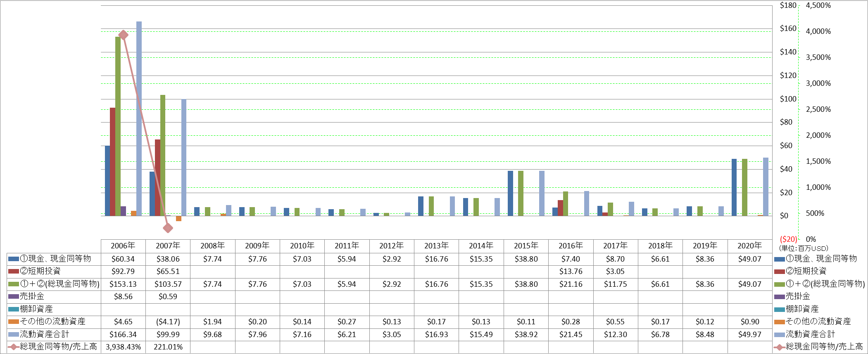Select the negative ($4.17) cell
This screenshot has height=354, width=868.
(x=168, y=322)
